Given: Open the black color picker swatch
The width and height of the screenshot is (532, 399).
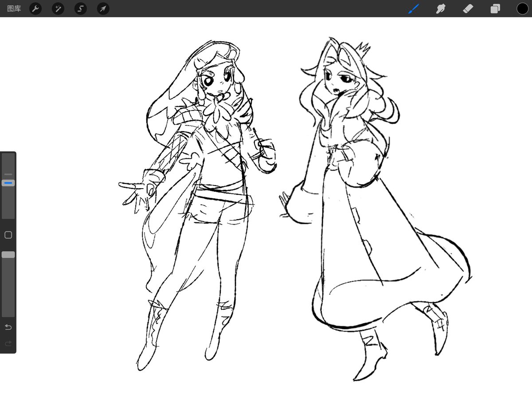Looking at the screenshot, I should (x=522, y=8).
